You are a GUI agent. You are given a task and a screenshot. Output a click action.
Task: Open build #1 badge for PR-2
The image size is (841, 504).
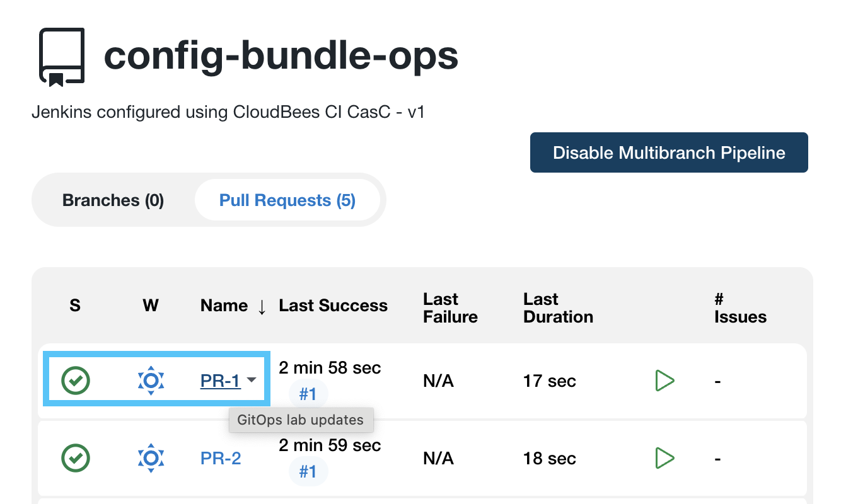308,472
